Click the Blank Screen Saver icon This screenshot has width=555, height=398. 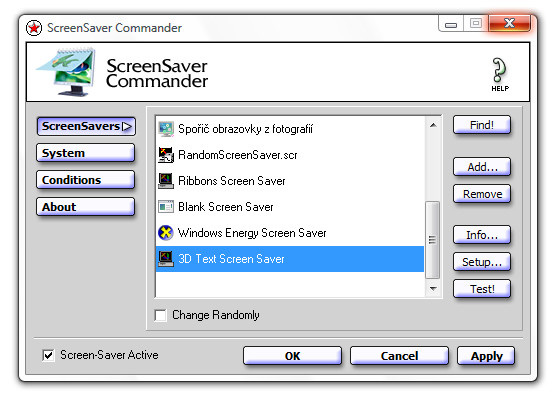[x=166, y=207]
